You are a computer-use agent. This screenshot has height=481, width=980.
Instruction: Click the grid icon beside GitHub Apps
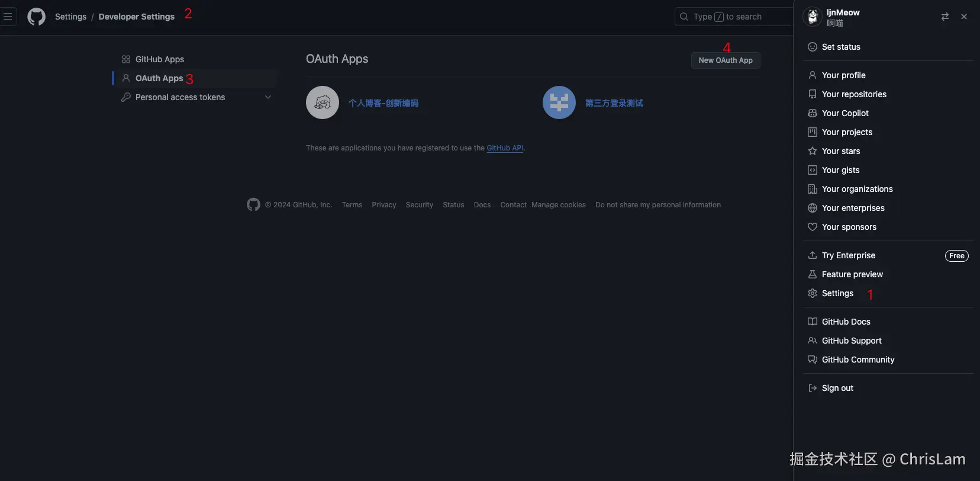pos(126,59)
